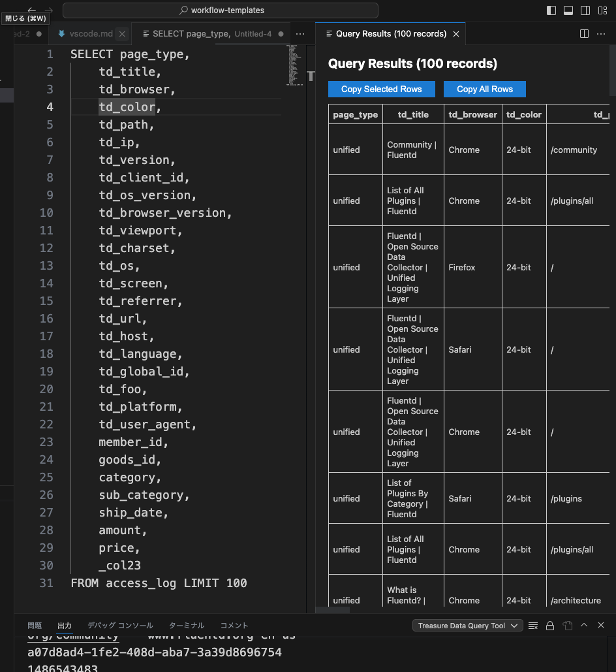Toggle the primary sidebar layout icon
616x672 pixels.
coord(551,10)
